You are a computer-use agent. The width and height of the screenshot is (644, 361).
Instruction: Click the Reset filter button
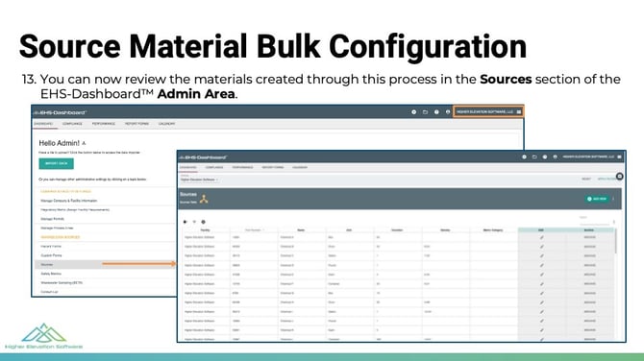coord(586,180)
